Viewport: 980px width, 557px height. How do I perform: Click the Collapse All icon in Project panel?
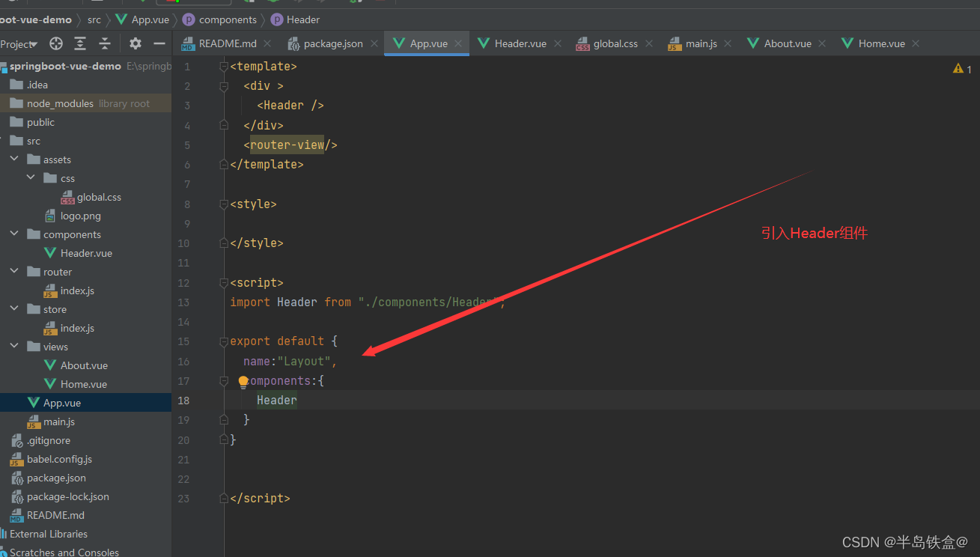click(x=105, y=43)
